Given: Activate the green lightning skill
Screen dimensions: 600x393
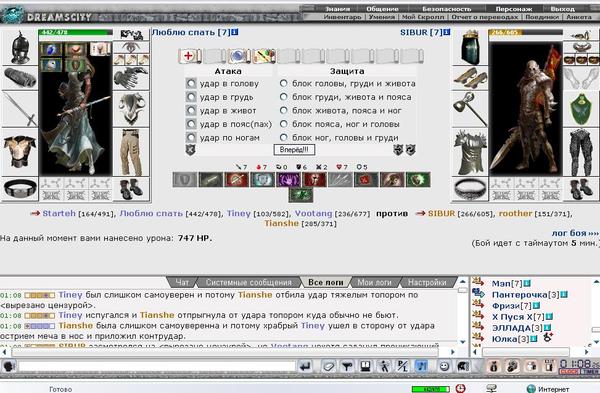Looking at the screenshot, I should 301,195.
